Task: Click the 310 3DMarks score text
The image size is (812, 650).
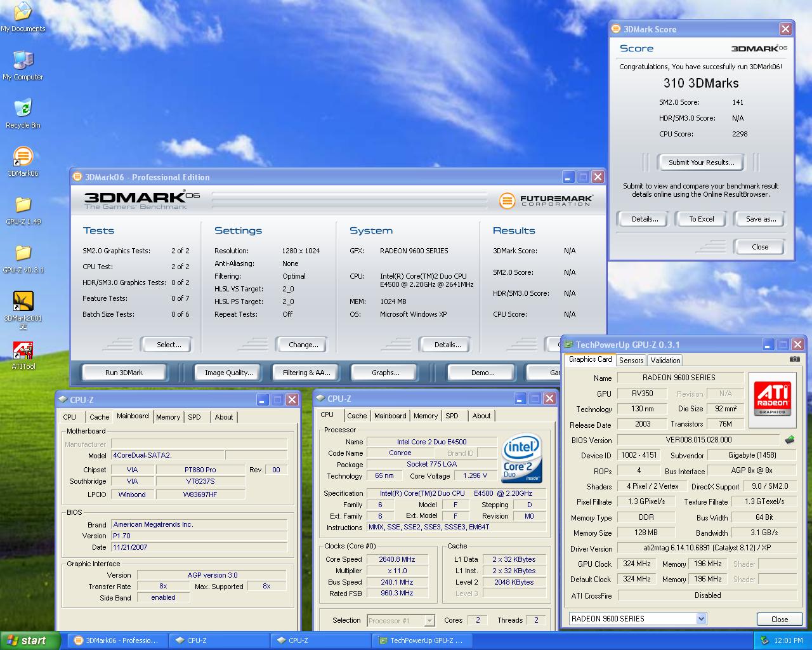Action: [701, 83]
